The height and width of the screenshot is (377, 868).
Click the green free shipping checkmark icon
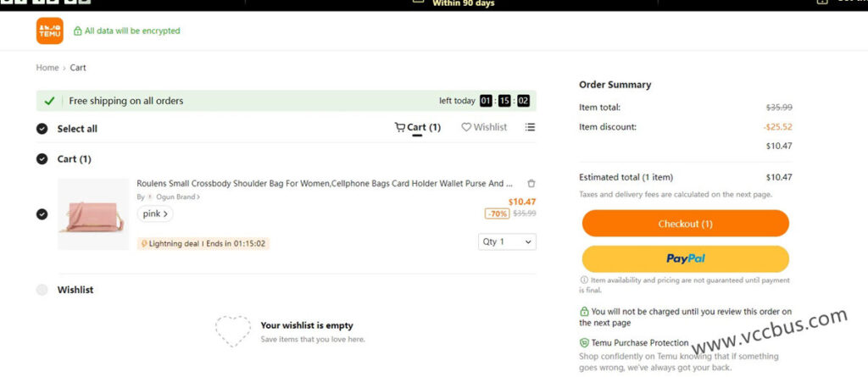tap(50, 101)
